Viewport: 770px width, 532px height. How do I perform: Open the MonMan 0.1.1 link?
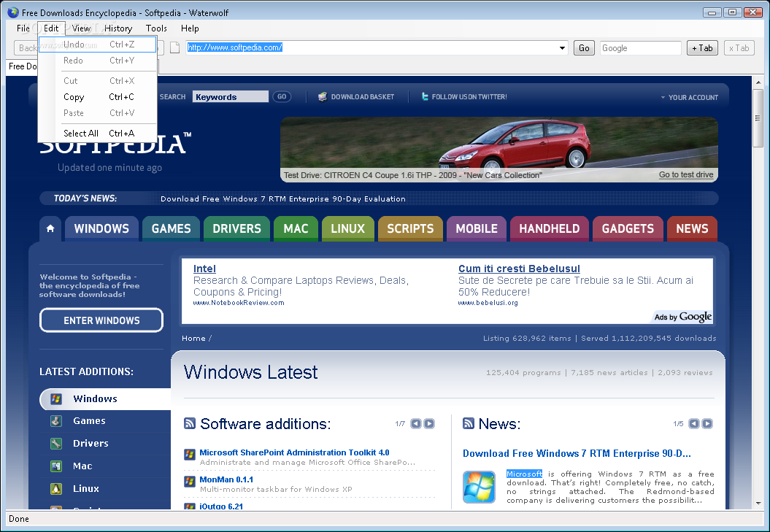coord(226,479)
